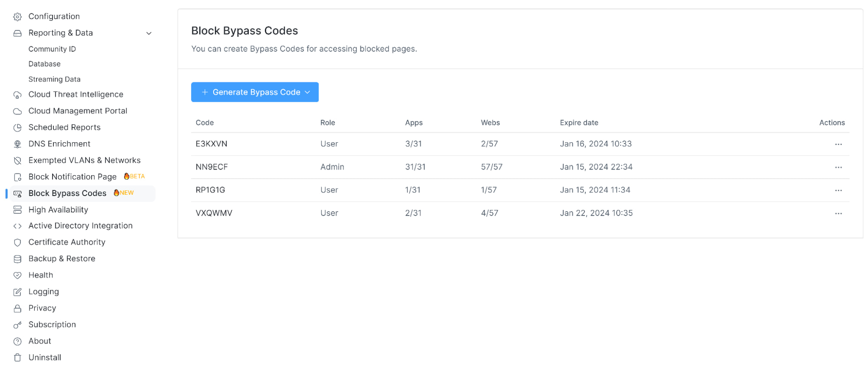Click the Apps column header
Image resolution: width=868 pixels, height=376 pixels.
pyautogui.click(x=414, y=123)
